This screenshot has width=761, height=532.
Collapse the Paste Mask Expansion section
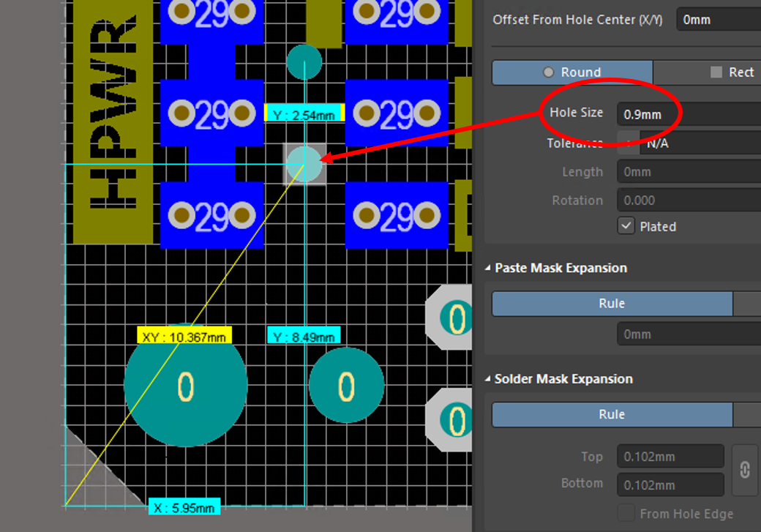(x=488, y=268)
